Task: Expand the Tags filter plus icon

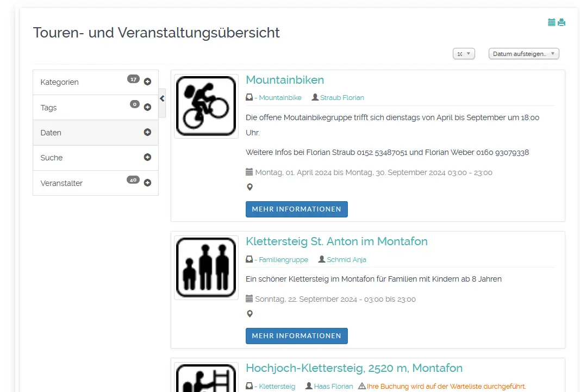Action: click(147, 107)
